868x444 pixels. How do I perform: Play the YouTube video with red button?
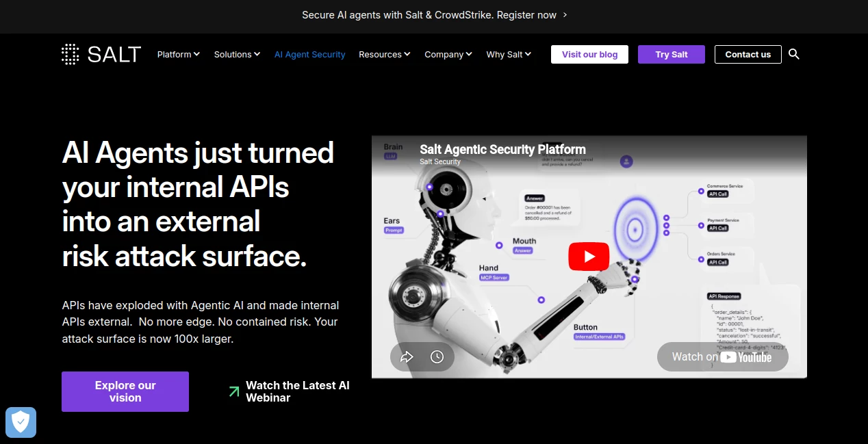(x=589, y=257)
